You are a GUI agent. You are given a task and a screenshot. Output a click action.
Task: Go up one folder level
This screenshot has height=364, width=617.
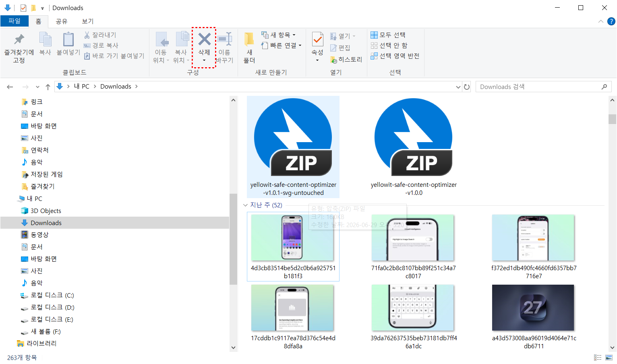click(x=48, y=87)
